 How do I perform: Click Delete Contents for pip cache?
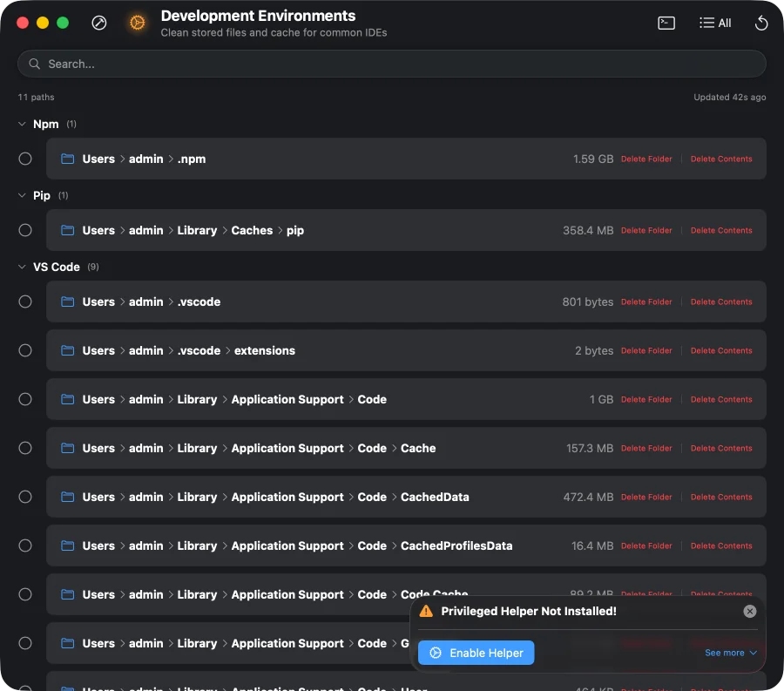[x=721, y=231]
